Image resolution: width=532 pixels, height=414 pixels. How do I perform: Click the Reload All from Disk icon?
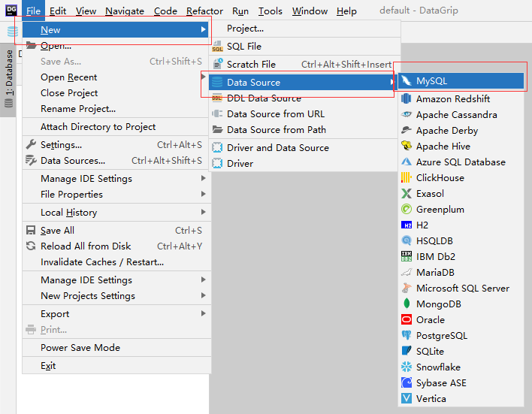pos(31,246)
